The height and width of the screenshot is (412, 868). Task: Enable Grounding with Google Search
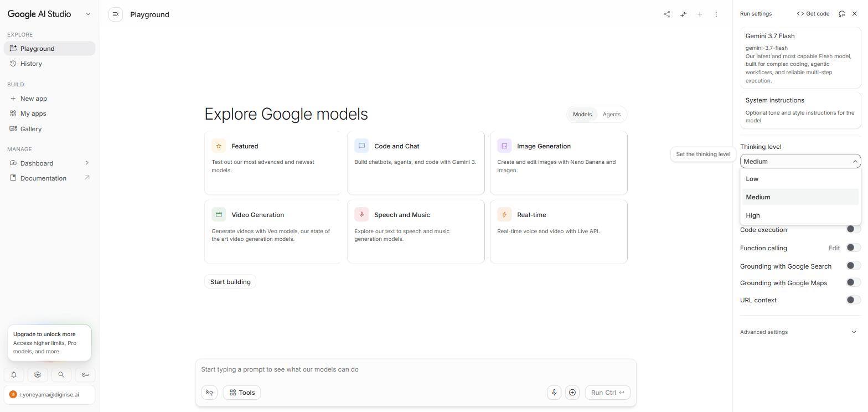pyautogui.click(x=853, y=266)
